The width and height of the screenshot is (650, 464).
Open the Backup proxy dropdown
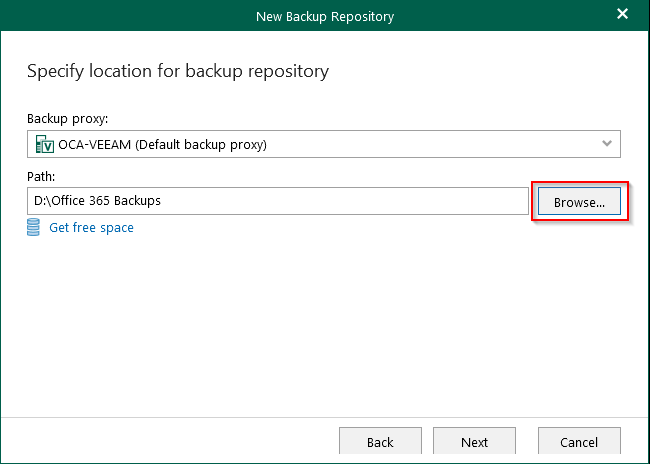(324, 144)
